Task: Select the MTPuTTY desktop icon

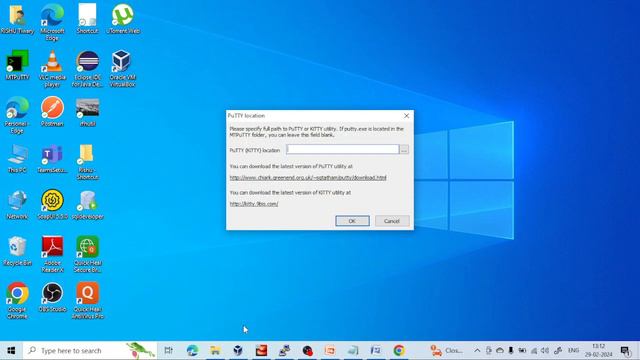Action: (x=17, y=65)
